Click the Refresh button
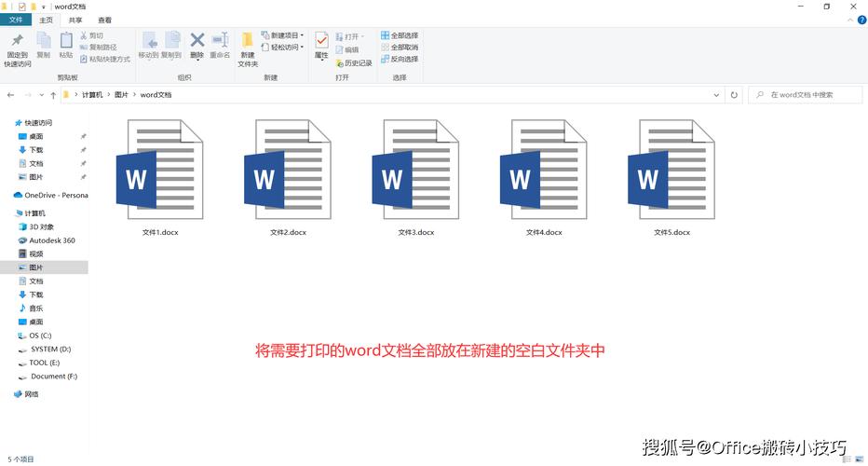Image resolution: width=868 pixels, height=466 pixels. coord(734,95)
